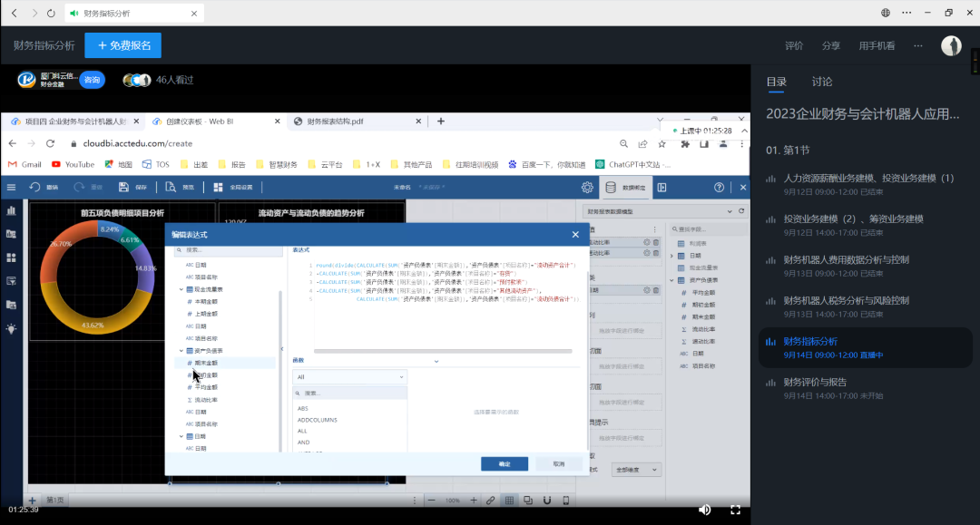
Task: Mute the video with volume icon
Action: (704, 510)
